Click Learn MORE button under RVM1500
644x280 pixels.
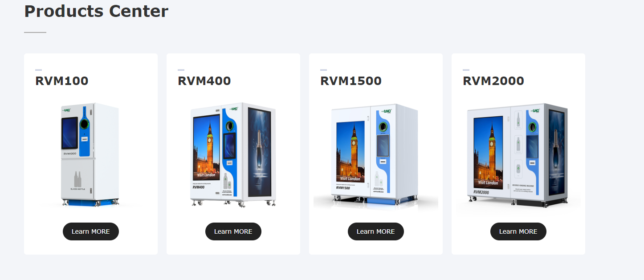tap(376, 231)
